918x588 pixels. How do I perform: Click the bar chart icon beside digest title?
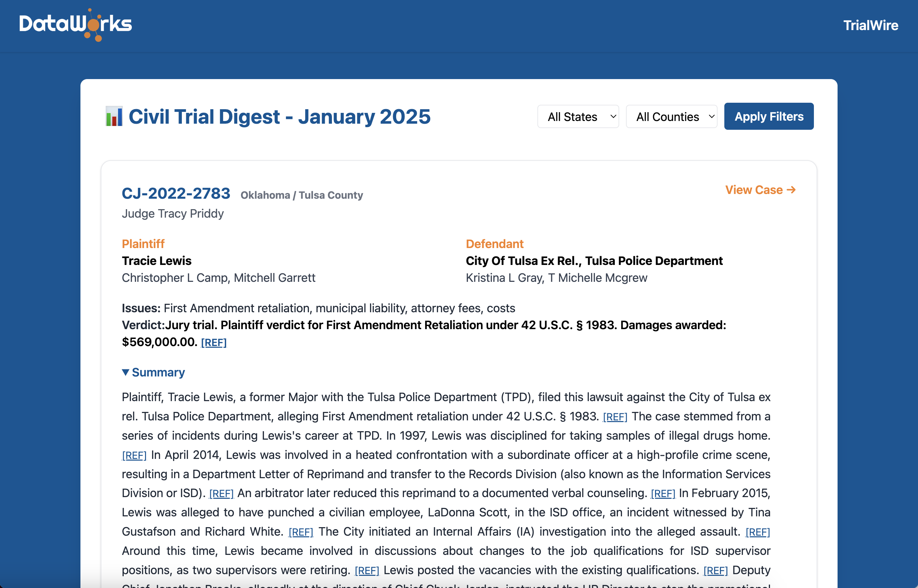pyautogui.click(x=114, y=117)
